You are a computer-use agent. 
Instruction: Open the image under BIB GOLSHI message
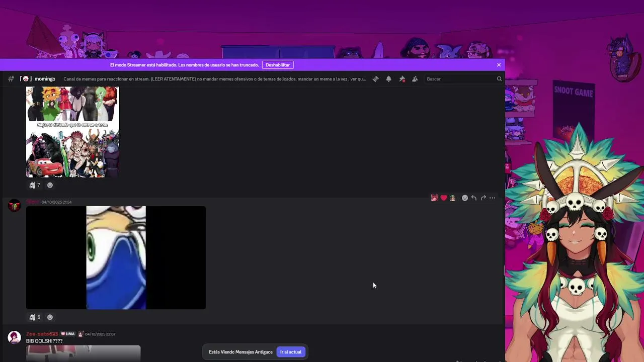[x=83, y=353]
